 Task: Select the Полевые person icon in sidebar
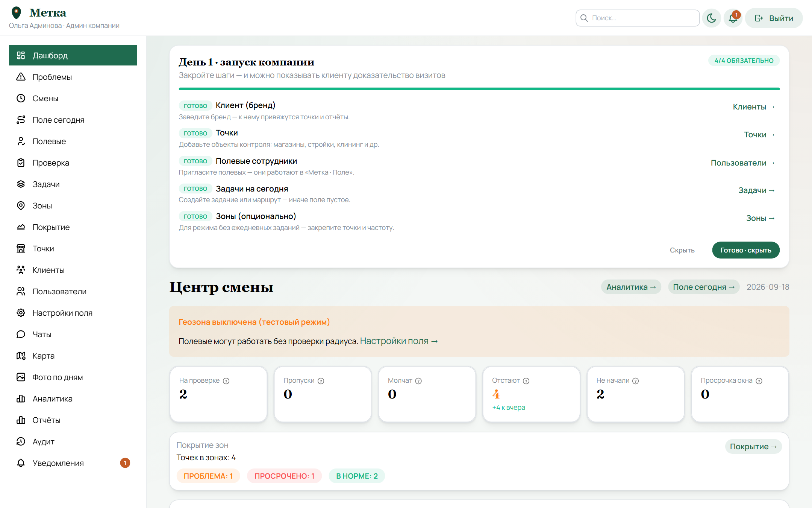pos(21,141)
